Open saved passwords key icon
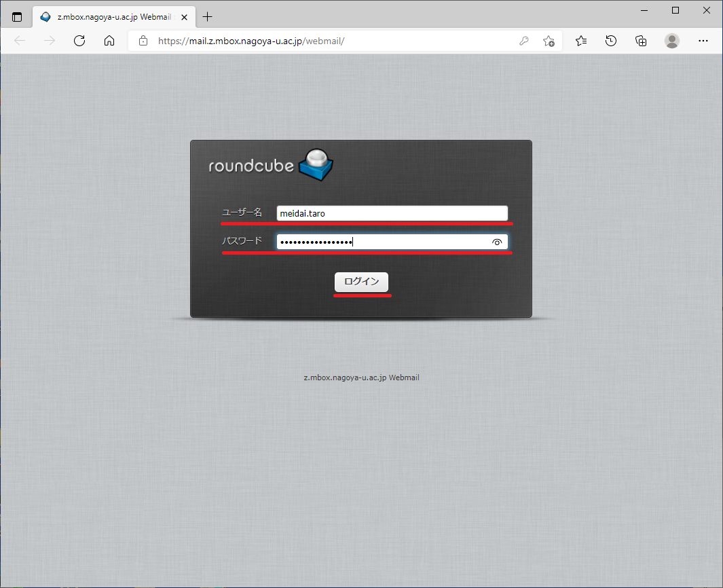Image resolution: width=723 pixels, height=588 pixels. click(x=524, y=41)
